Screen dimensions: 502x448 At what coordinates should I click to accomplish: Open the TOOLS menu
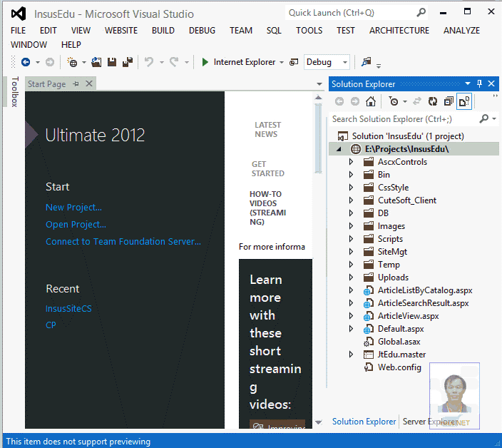click(309, 31)
